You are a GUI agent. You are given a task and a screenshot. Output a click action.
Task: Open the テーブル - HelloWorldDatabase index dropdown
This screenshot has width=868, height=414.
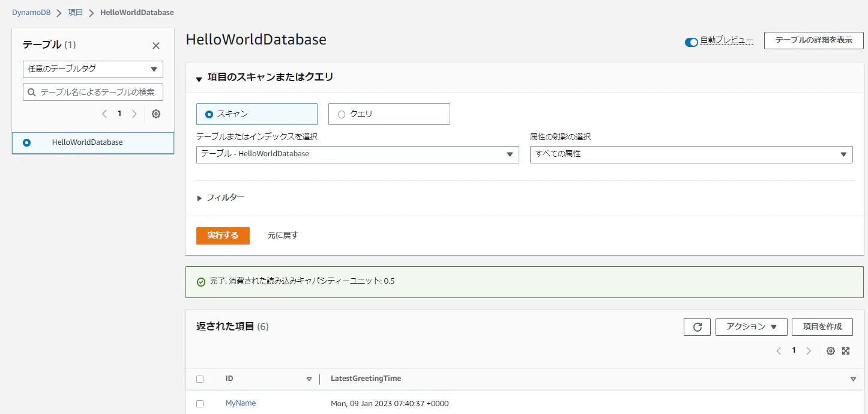[358, 154]
